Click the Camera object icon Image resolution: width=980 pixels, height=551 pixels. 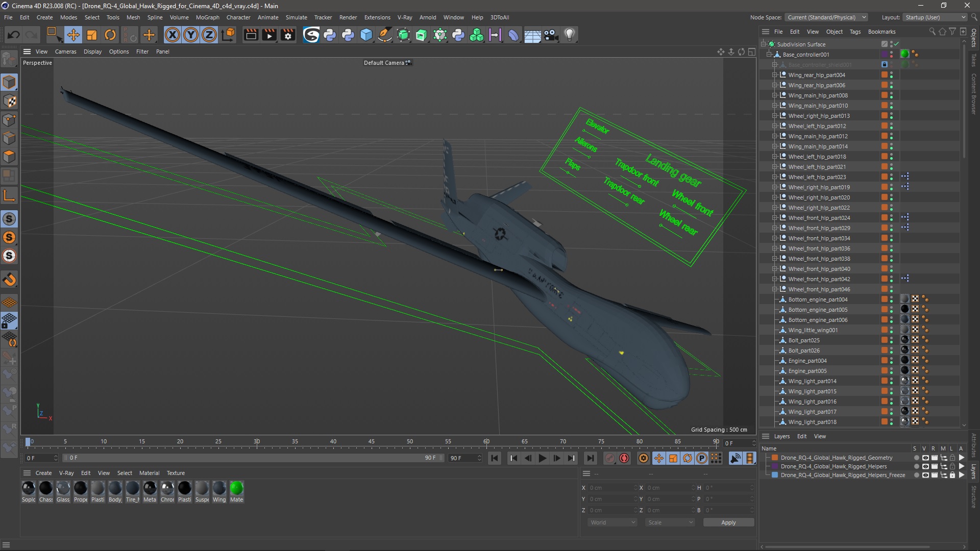(x=551, y=35)
